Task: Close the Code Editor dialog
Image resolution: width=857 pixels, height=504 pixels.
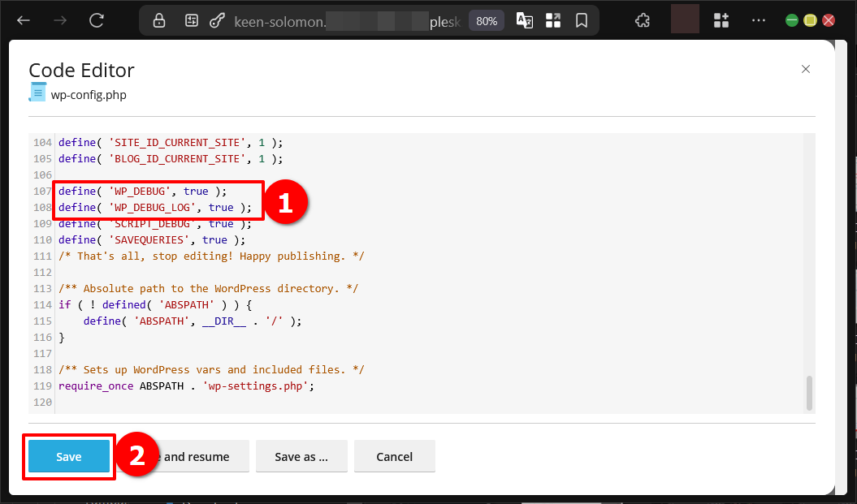Action: [x=805, y=69]
